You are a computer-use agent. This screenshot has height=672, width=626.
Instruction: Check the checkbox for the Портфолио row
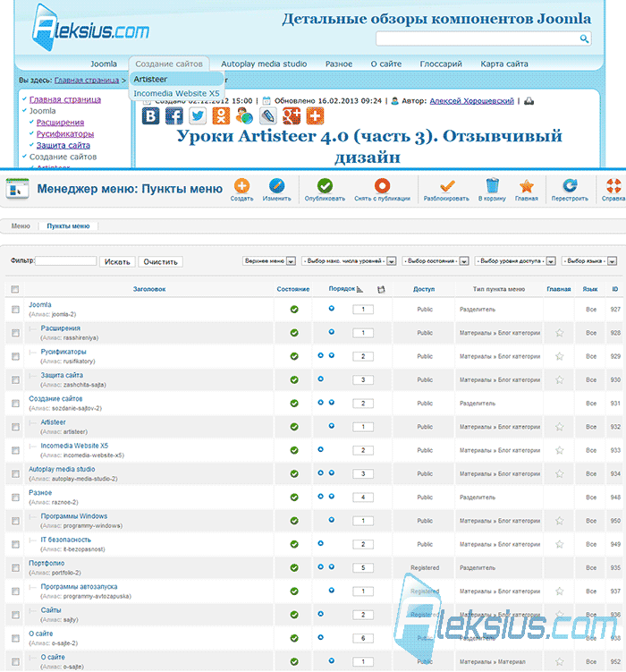15,568
